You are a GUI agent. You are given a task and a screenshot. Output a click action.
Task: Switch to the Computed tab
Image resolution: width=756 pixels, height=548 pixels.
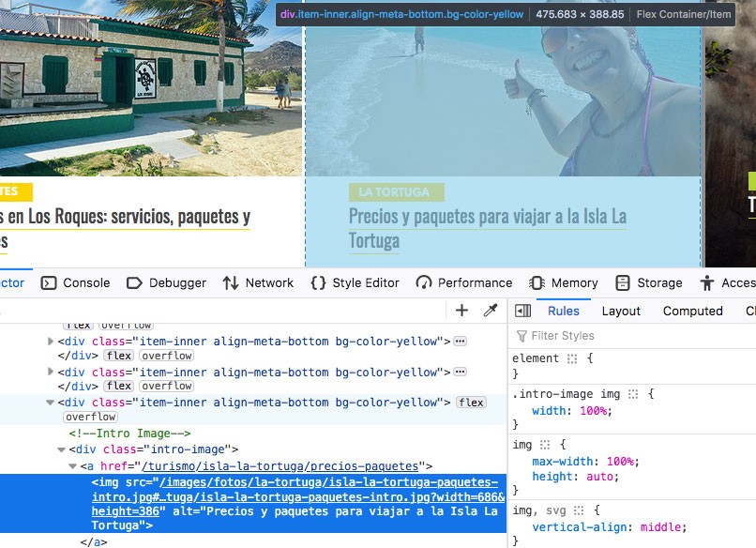click(x=692, y=311)
